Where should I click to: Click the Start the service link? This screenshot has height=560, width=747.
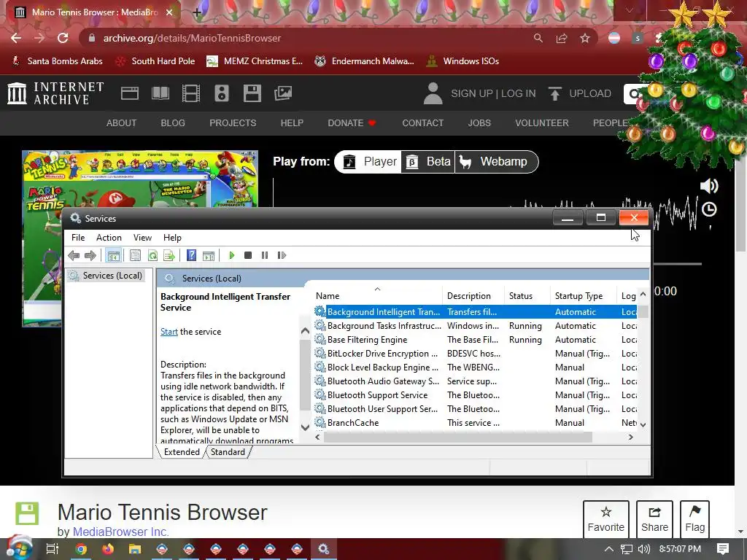(169, 332)
